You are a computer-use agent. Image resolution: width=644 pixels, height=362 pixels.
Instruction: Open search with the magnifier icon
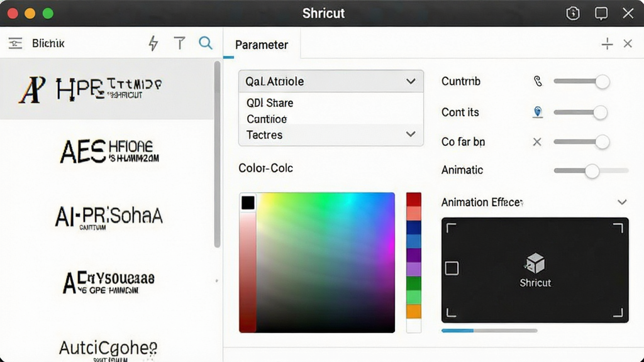point(206,43)
